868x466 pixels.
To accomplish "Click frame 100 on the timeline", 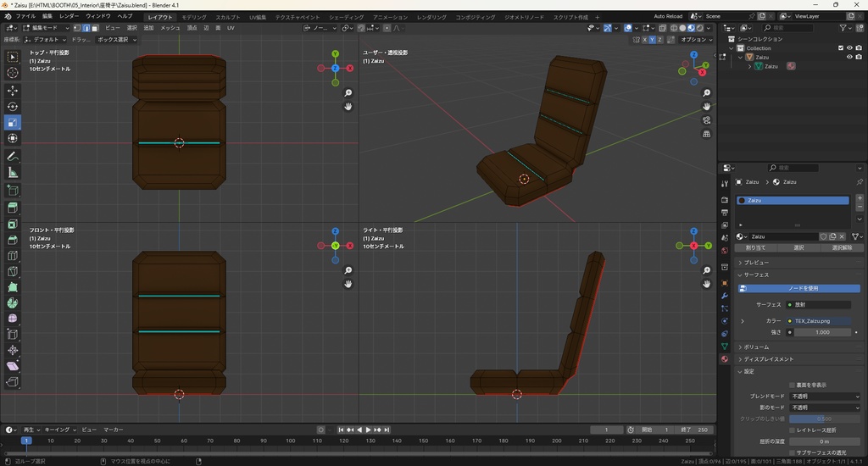I will pos(290,441).
